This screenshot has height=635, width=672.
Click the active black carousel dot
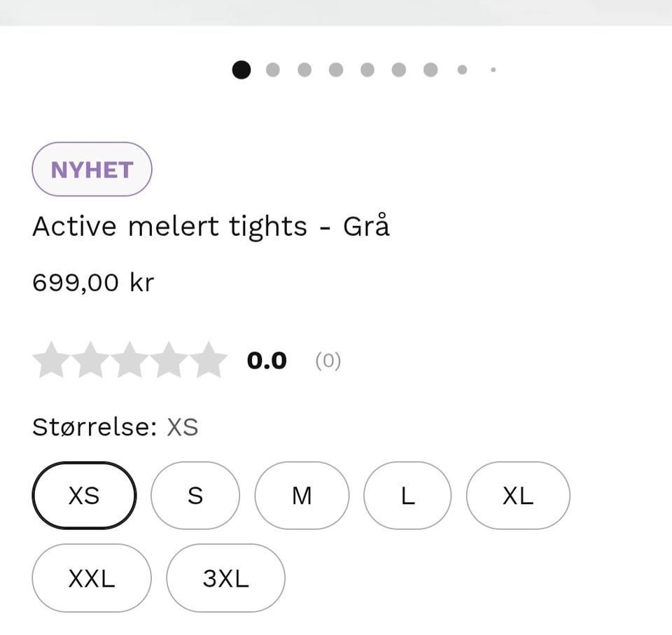241,70
